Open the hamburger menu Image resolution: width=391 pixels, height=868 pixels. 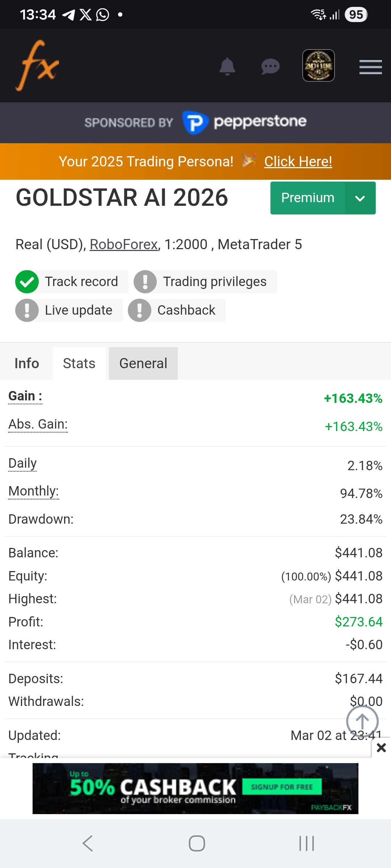(x=370, y=67)
